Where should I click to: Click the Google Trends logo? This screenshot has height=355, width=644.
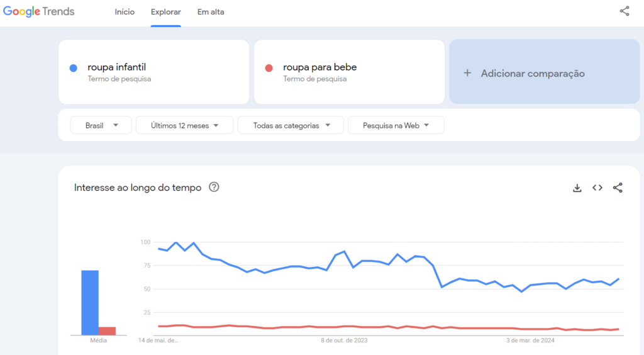coord(38,11)
